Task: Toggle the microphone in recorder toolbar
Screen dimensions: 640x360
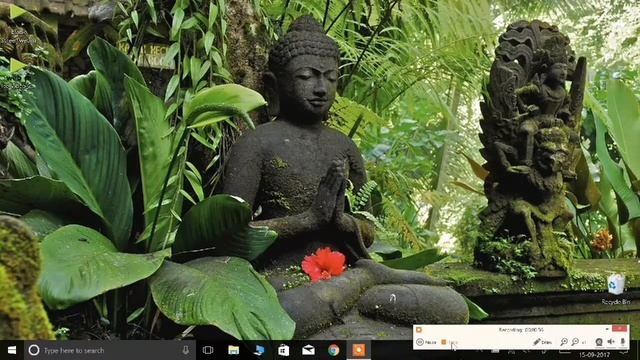Action: [x=623, y=342]
